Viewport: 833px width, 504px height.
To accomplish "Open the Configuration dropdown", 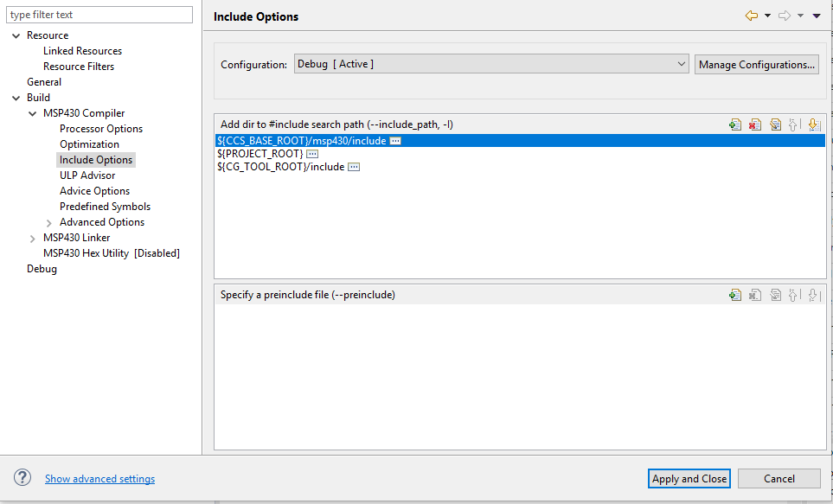I will [x=490, y=64].
